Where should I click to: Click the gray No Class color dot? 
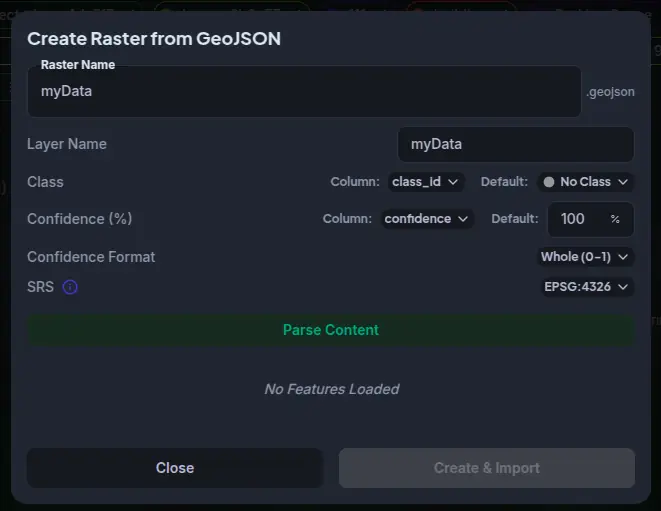tap(549, 182)
